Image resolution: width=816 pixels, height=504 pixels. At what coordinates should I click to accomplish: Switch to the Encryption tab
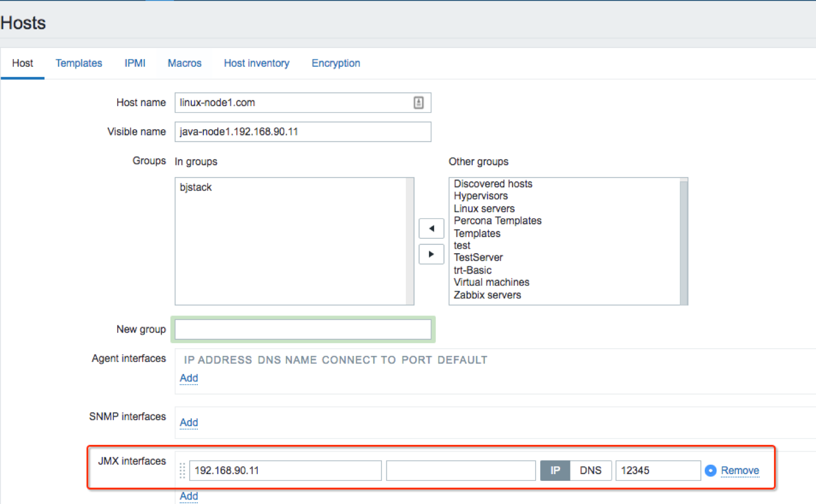pyautogui.click(x=336, y=63)
